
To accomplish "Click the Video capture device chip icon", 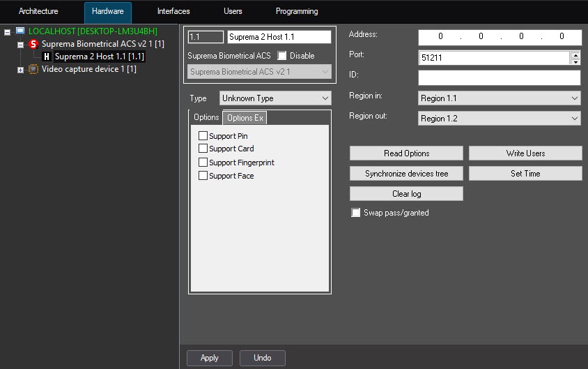I will pos(33,69).
